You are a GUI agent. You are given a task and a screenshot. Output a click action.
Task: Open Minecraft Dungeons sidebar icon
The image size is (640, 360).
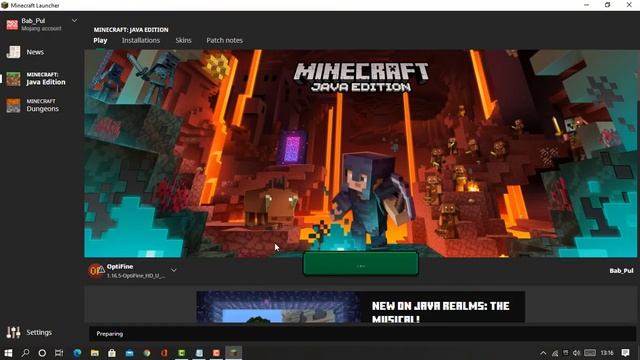coord(13,105)
